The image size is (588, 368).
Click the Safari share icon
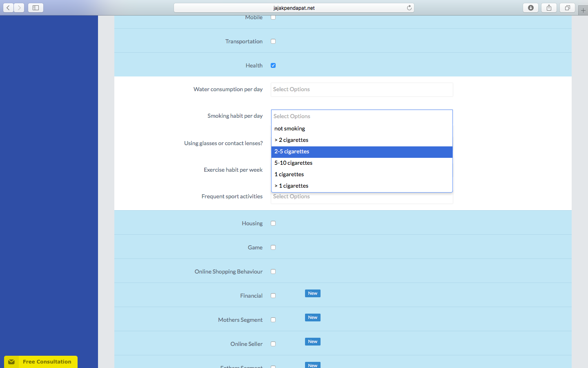[x=549, y=8]
